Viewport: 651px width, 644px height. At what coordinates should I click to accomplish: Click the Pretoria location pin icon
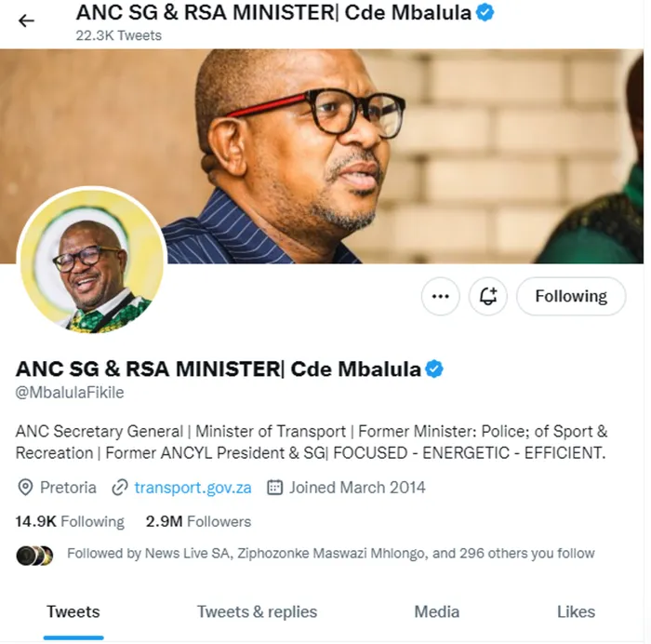tap(25, 488)
